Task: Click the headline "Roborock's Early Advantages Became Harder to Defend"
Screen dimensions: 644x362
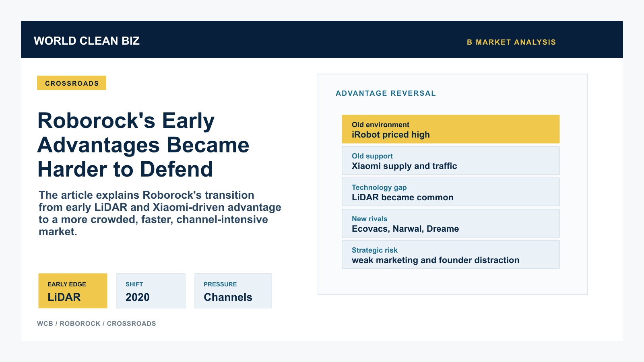Action: (x=143, y=145)
